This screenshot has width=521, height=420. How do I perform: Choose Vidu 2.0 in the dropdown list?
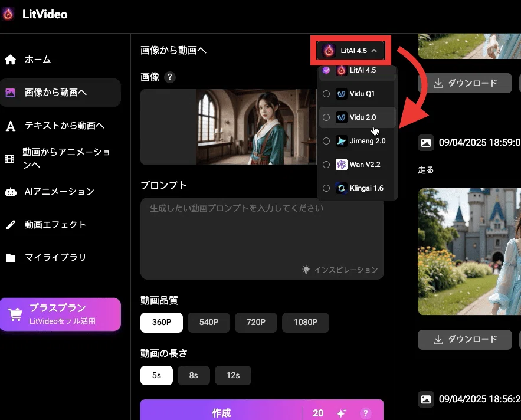pos(357,117)
